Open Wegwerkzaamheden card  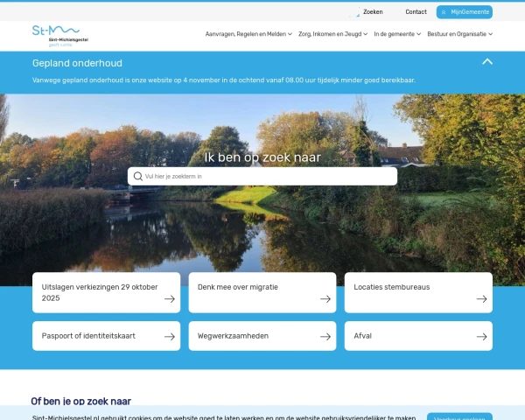(x=262, y=336)
